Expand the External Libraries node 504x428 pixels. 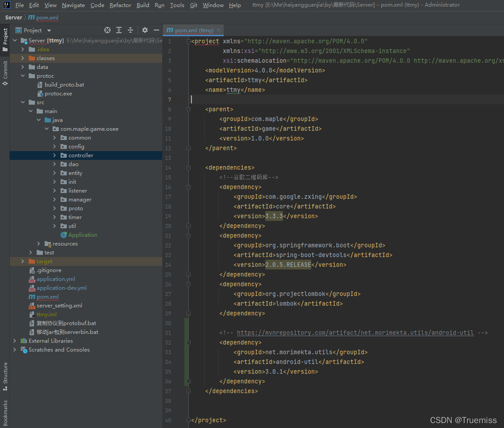[15, 341]
